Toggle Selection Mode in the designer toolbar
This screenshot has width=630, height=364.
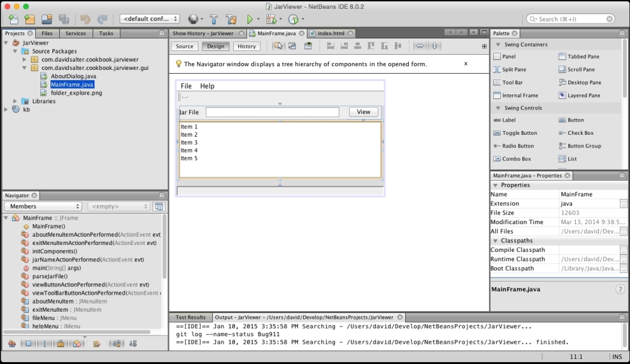277,45
